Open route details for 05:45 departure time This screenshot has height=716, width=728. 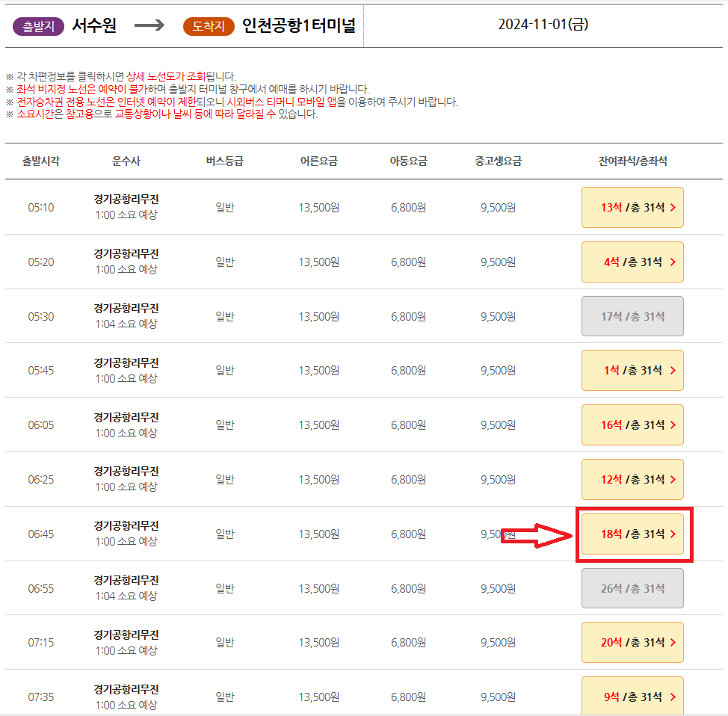[x=41, y=371]
